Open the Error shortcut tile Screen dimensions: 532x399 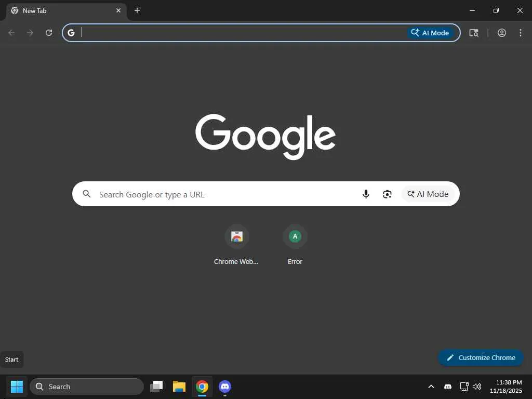point(295,236)
